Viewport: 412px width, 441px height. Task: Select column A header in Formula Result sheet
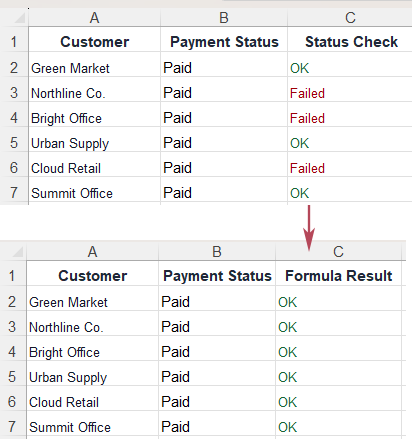tap(92, 251)
